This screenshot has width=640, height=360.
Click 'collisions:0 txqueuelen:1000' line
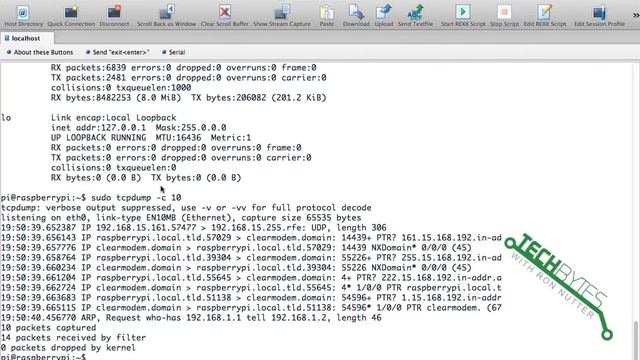121,88
